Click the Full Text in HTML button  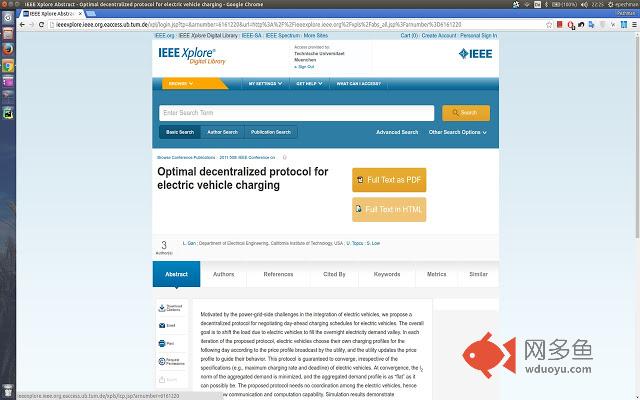click(389, 209)
